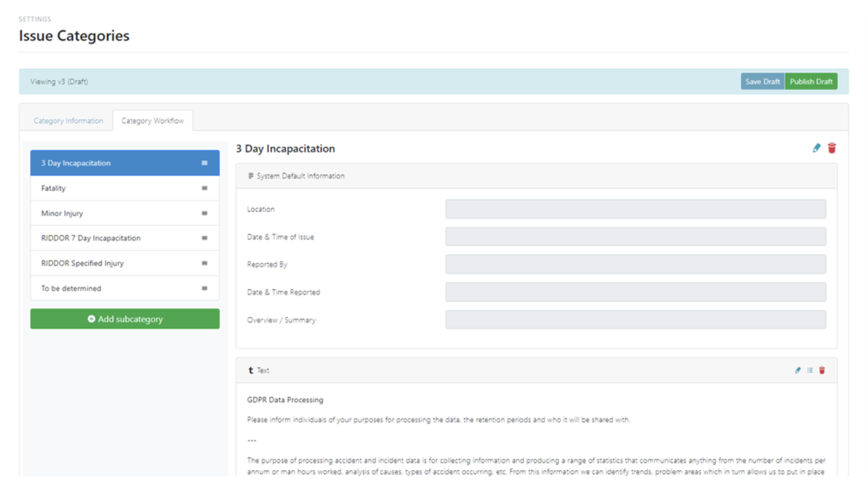868x497 pixels.
Task: Click the list icon on the Text block
Action: click(x=810, y=370)
